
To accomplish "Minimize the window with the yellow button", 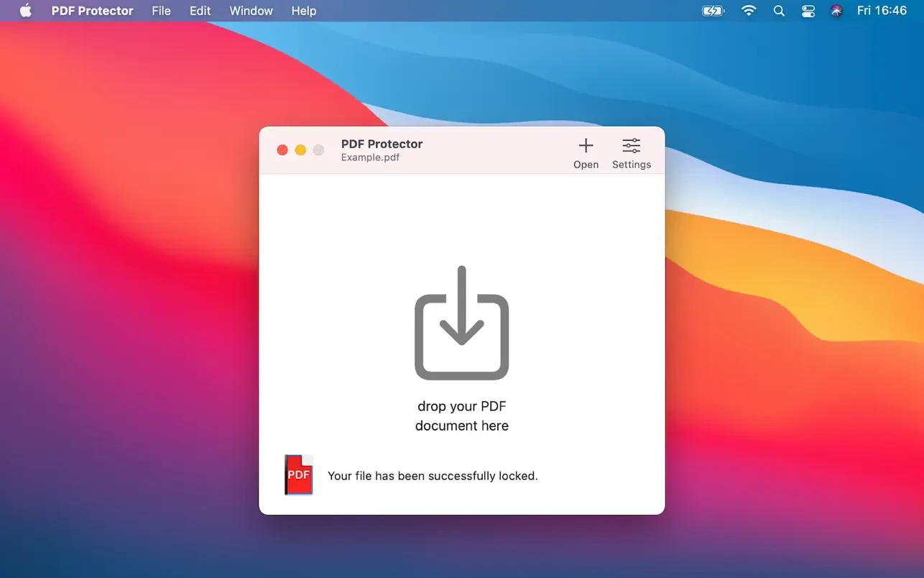I will click(300, 150).
